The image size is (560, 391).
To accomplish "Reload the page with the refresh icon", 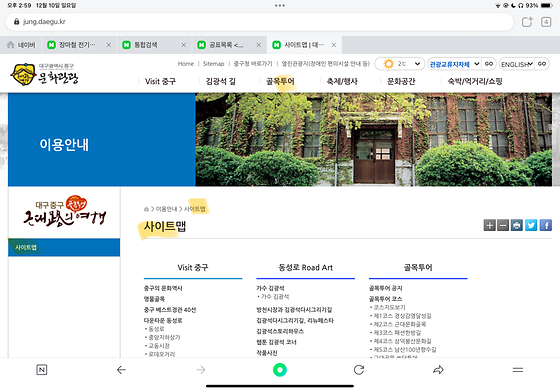I will pyautogui.click(x=359, y=370).
